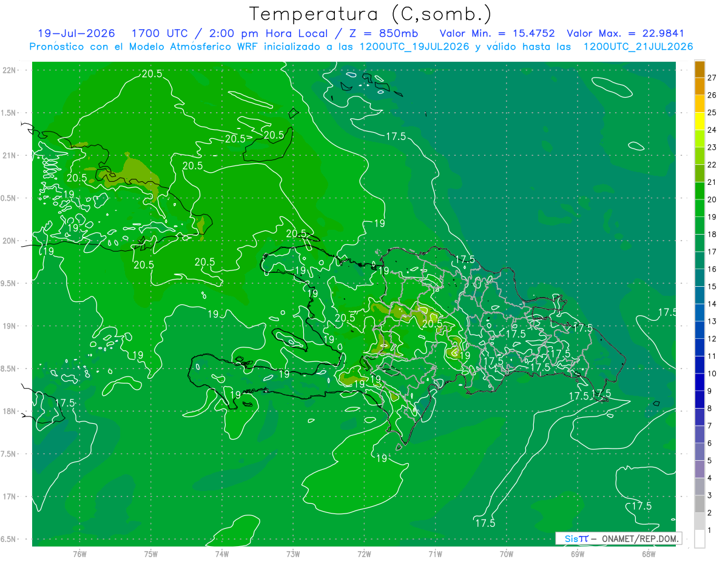
Task: Click legend value 5 on color scale
Action: [x=709, y=460]
